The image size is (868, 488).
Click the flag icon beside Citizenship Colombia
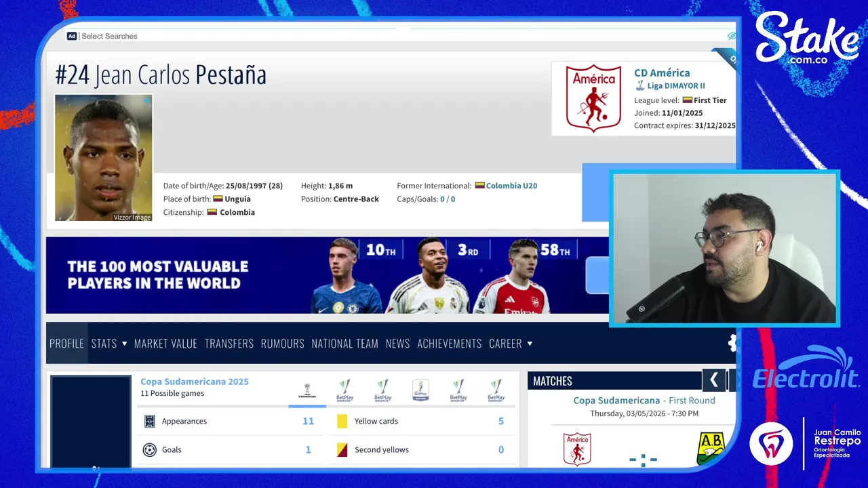(212, 211)
